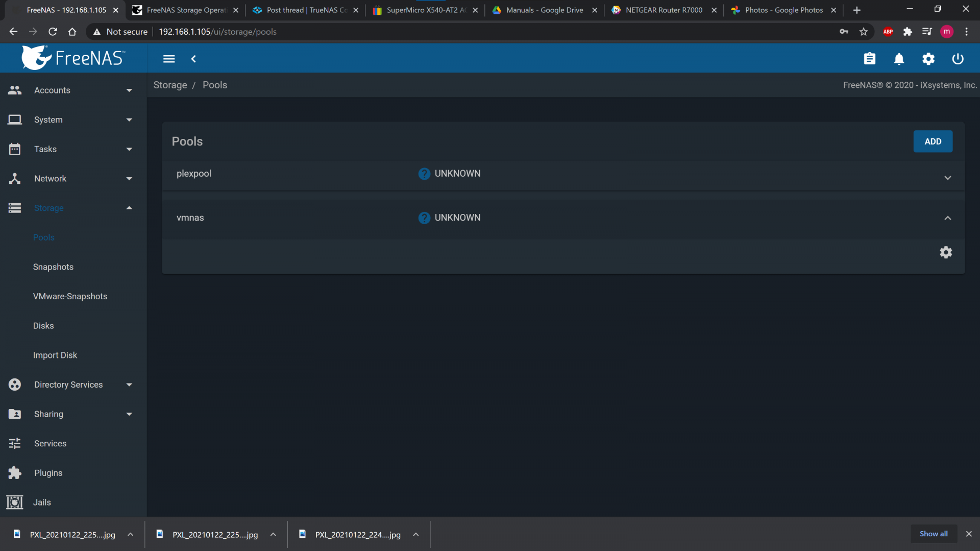Open Chrome three-dot menu
The width and height of the screenshot is (980, 551).
click(x=966, y=32)
